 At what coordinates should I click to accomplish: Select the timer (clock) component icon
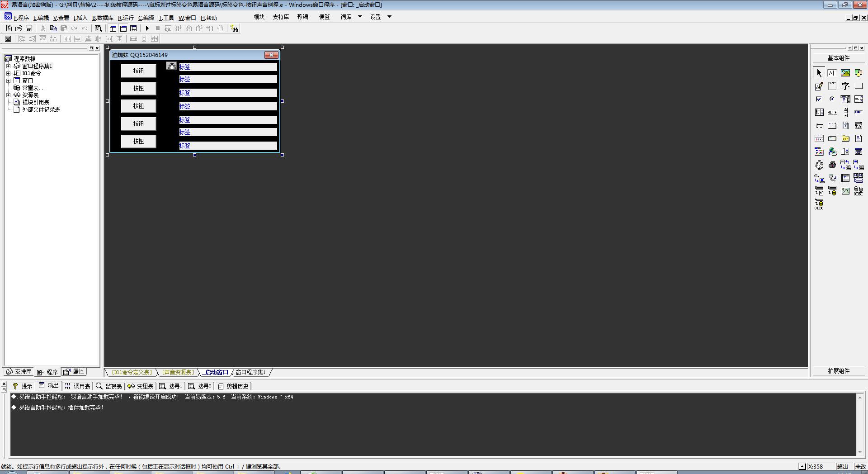pyautogui.click(x=819, y=165)
